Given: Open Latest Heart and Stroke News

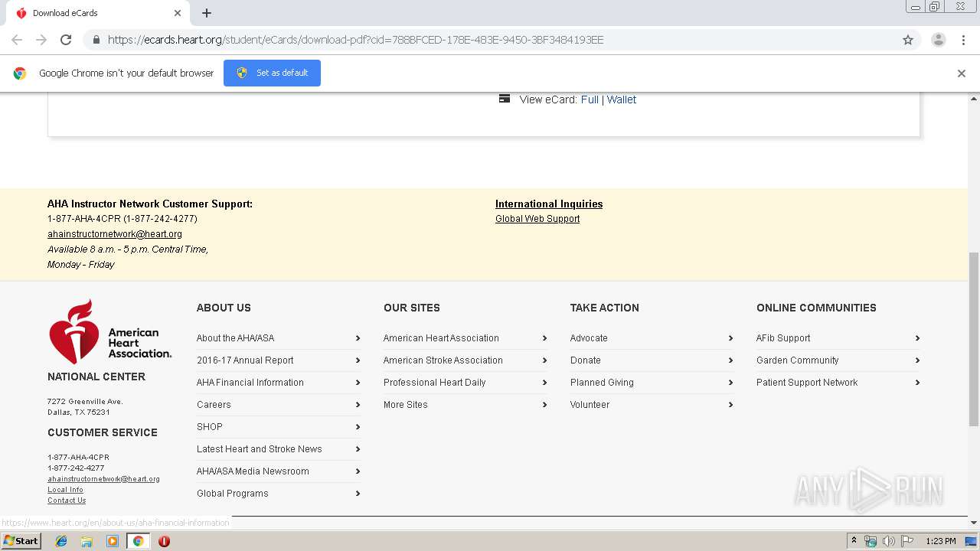Looking at the screenshot, I should (x=260, y=449).
